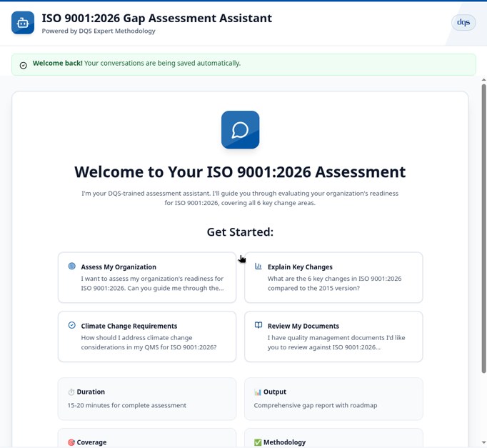Click the chart emoji next to Output
This screenshot has width=487, height=448.
click(x=258, y=392)
